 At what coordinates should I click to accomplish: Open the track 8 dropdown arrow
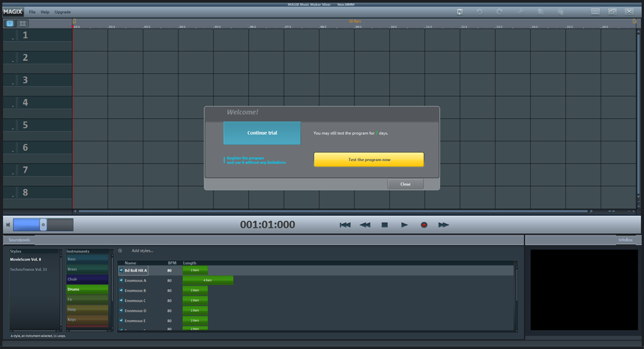pos(13,196)
